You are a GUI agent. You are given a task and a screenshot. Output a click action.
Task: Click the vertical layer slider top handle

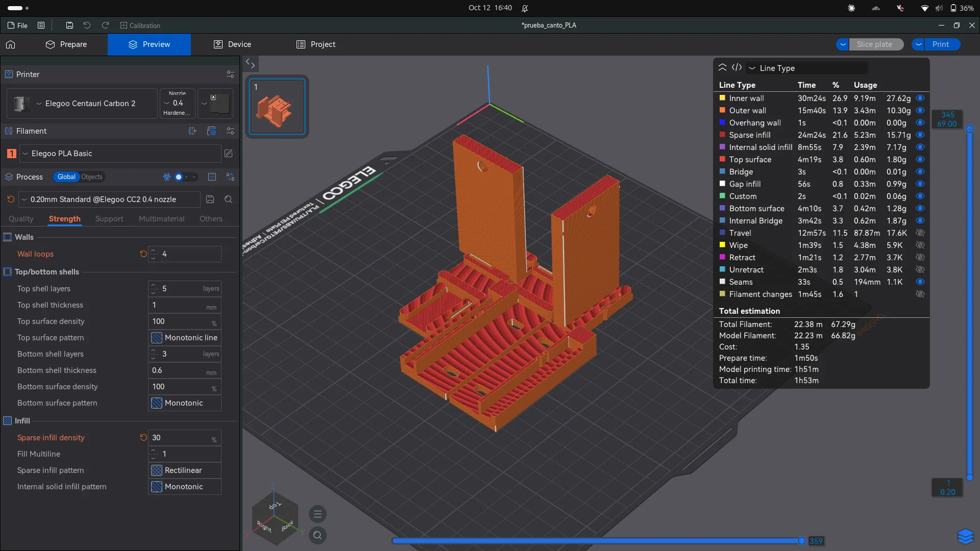970,129
